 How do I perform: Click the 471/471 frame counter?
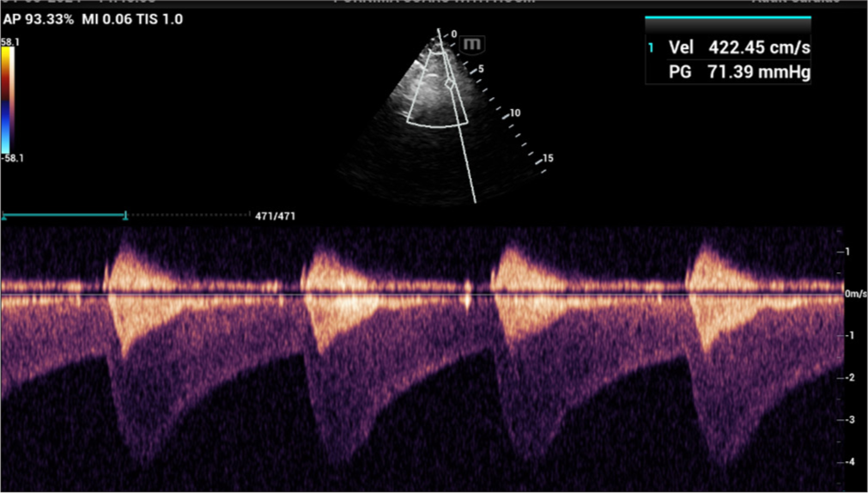[275, 216]
